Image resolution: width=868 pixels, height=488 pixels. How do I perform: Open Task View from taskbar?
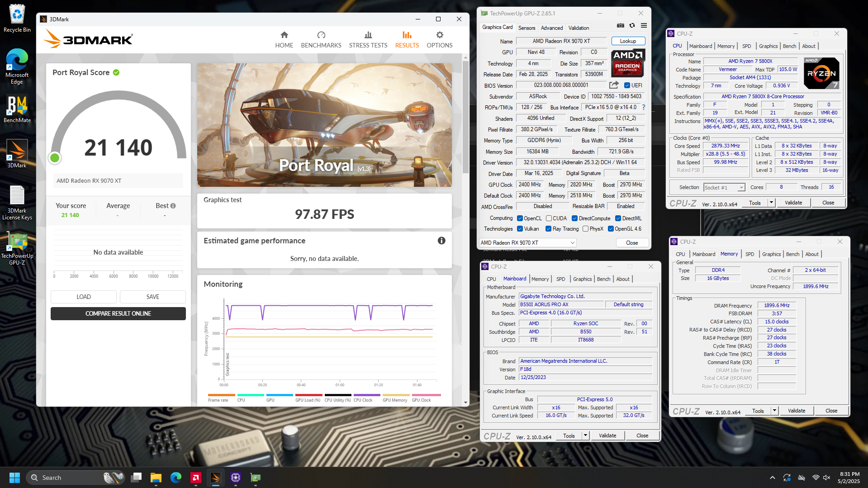(x=136, y=478)
